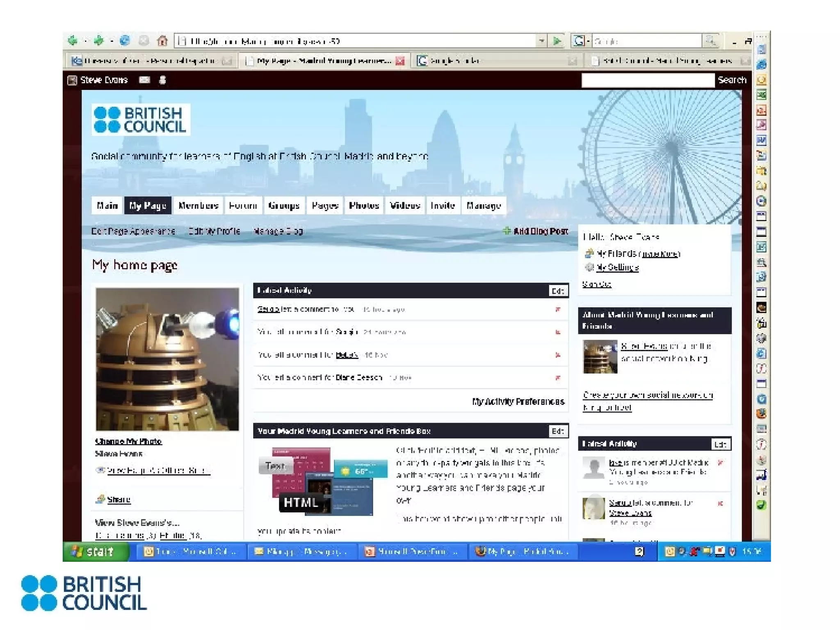This screenshot has height=630, width=840.
Task: Open the My Settings link
Action: tap(617, 267)
